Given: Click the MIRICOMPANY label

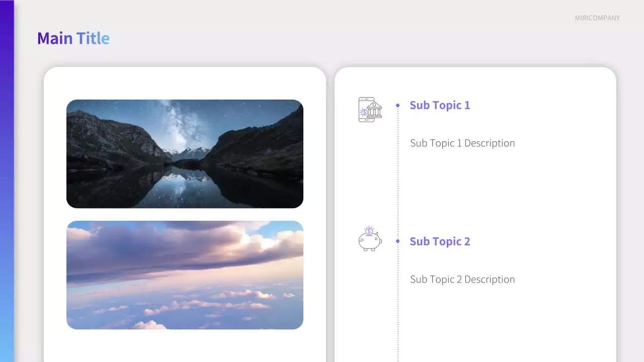Looking at the screenshot, I should (x=597, y=18).
